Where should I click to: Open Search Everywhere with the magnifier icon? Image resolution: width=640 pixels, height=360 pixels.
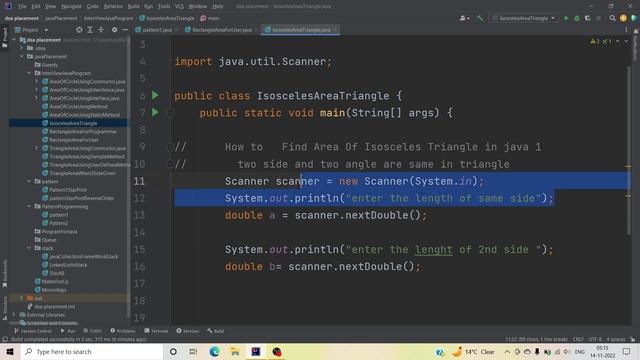(x=612, y=18)
